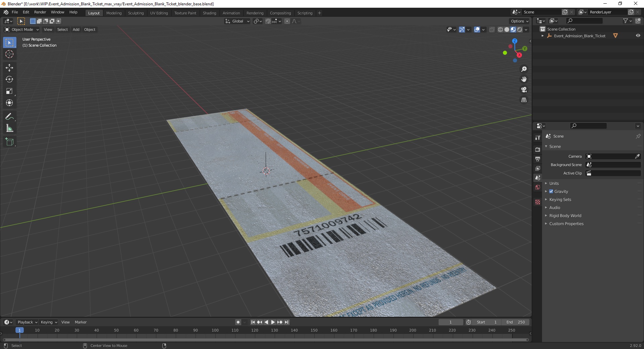644x349 pixels.
Task: Click the pin icon in Scene properties
Action: [638, 136]
